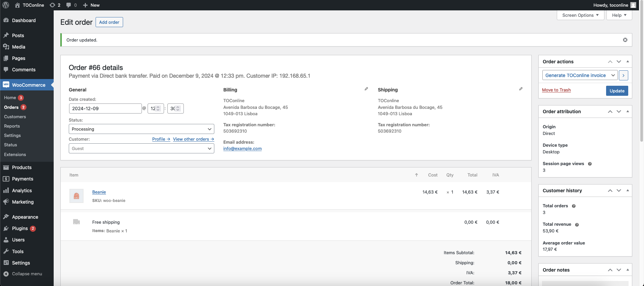Open the Beanie product link
Viewport: 644px width, 286px height.
(99, 192)
